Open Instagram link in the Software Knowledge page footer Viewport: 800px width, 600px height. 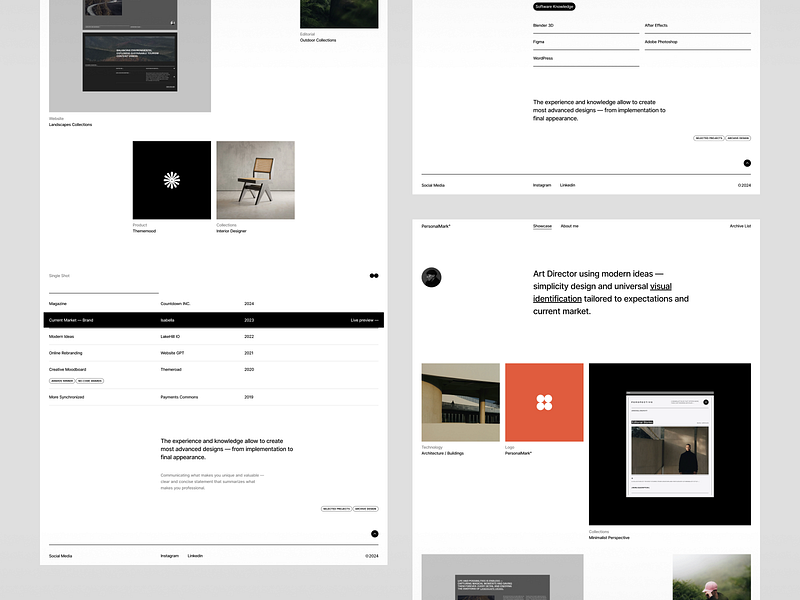pos(542,185)
